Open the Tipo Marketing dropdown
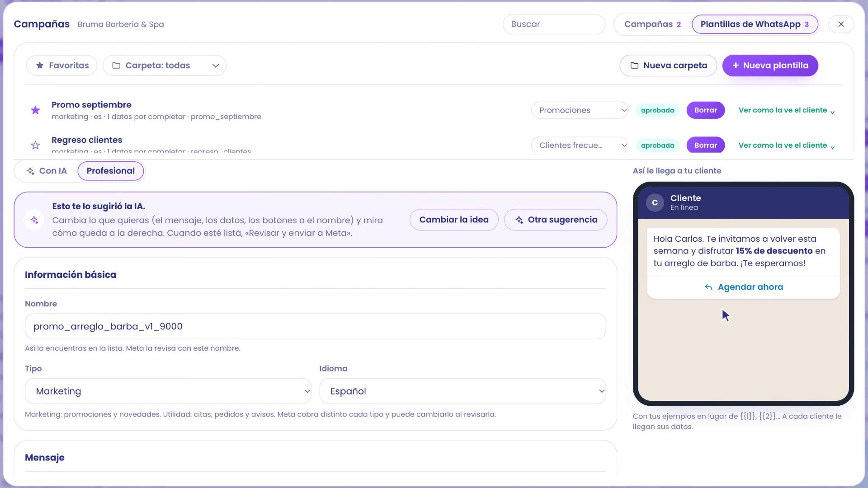Image resolution: width=868 pixels, height=488 pixels. (168, 391)
